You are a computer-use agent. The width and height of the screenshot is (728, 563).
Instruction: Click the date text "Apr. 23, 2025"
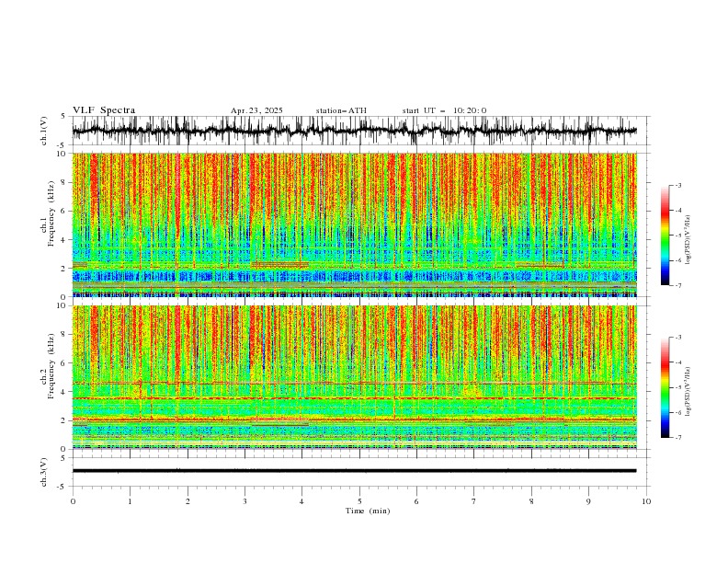pos(256,110)
